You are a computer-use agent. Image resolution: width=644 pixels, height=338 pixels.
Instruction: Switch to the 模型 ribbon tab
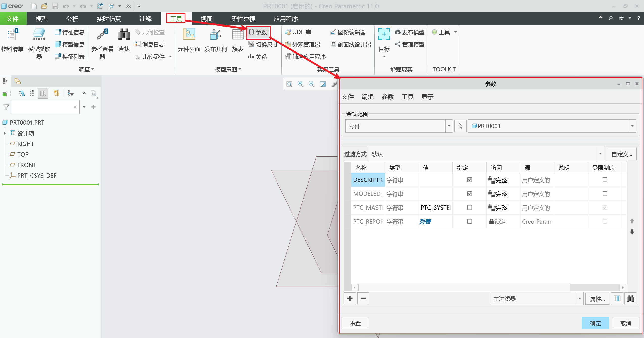42,19
